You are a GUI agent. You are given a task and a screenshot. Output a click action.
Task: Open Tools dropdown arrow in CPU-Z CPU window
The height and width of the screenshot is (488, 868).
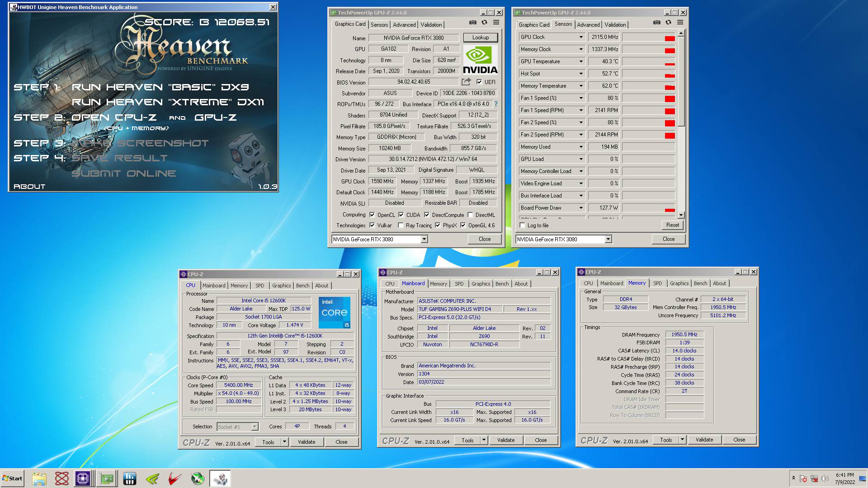tap(285, 442)
